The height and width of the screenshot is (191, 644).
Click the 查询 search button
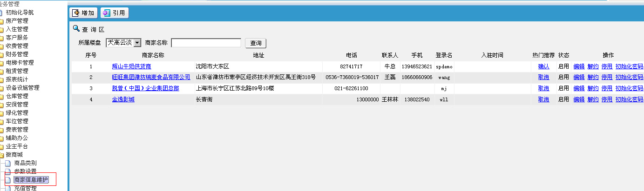click(x=256, y=43)
